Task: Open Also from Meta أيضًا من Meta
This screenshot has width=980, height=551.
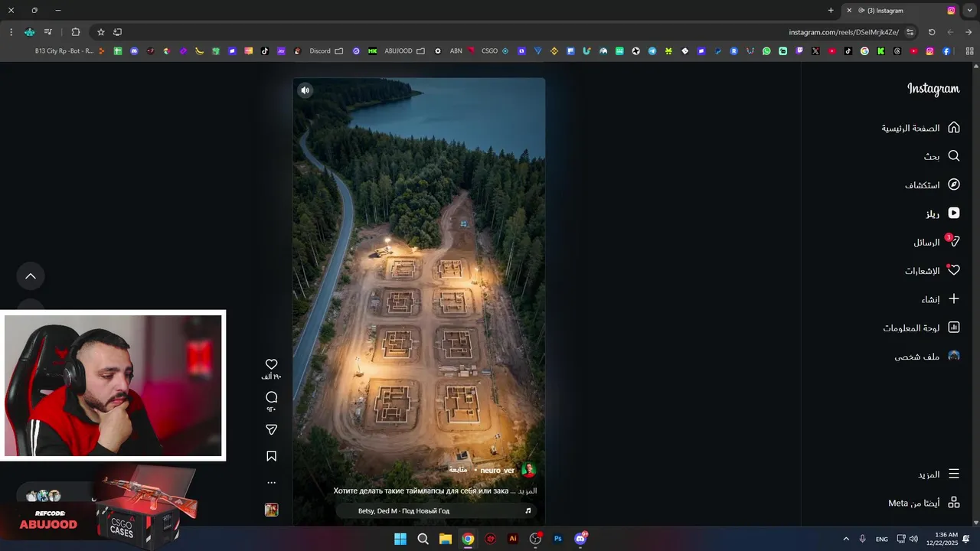Action: (x=923, y=503)
